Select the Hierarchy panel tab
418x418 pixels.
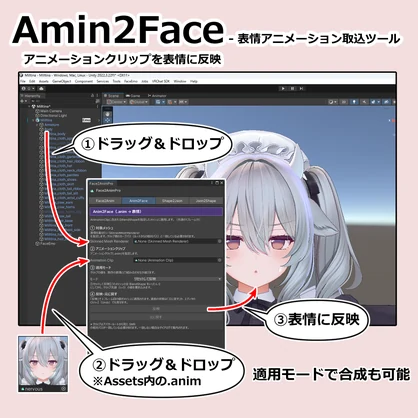(x=32, y=96)
